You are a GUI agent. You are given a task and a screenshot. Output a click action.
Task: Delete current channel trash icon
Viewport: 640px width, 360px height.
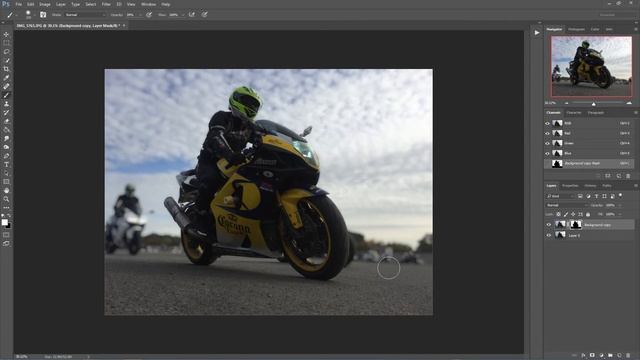click(628, 176)
